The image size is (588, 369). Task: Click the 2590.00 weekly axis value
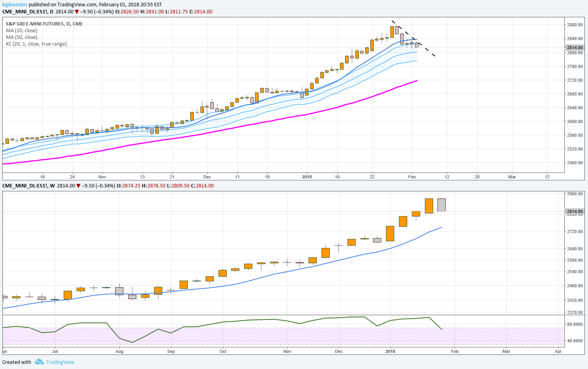(x=575, y=260)
